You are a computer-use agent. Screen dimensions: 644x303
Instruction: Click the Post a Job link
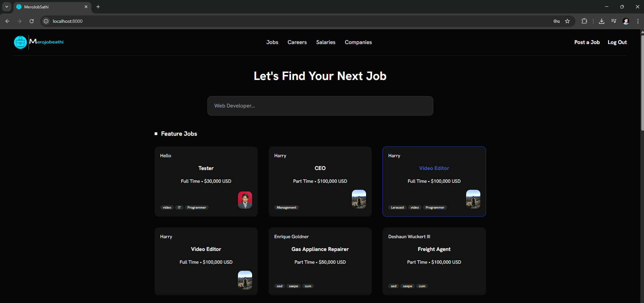click(x=587, y=42)
